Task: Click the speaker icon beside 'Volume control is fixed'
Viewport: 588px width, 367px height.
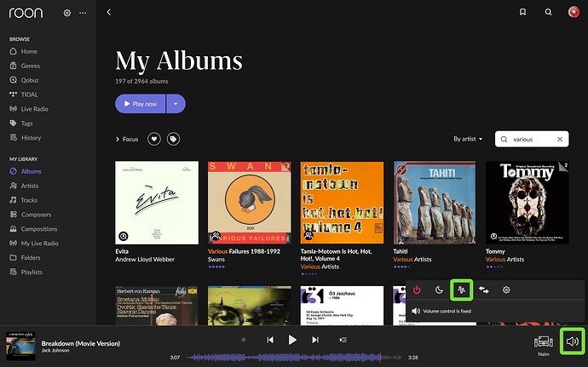Action: pos(416,311)
